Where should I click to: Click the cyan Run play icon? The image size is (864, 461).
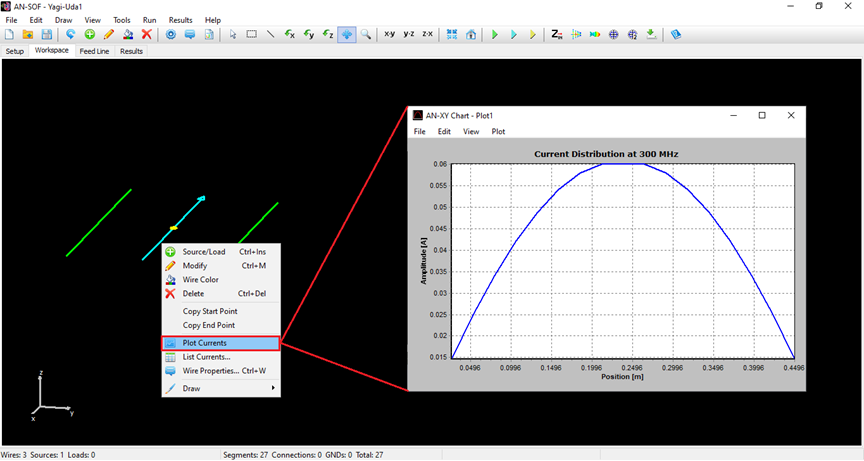(x=514, y=34)
